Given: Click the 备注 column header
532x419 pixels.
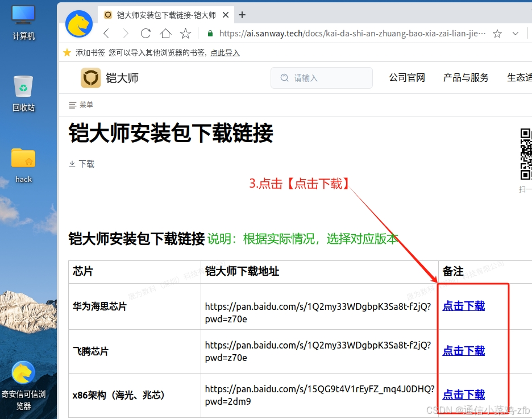Looking at the screenshot, I should point(453,271).
